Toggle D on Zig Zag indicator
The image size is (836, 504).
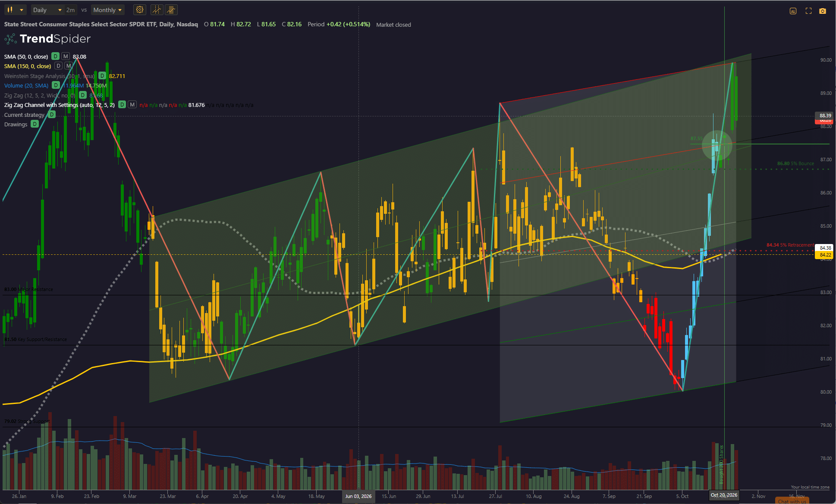[83, 95]
